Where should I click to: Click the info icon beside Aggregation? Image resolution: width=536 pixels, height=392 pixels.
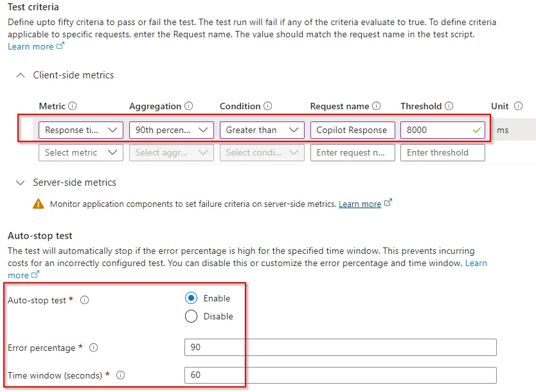(189, 107)
